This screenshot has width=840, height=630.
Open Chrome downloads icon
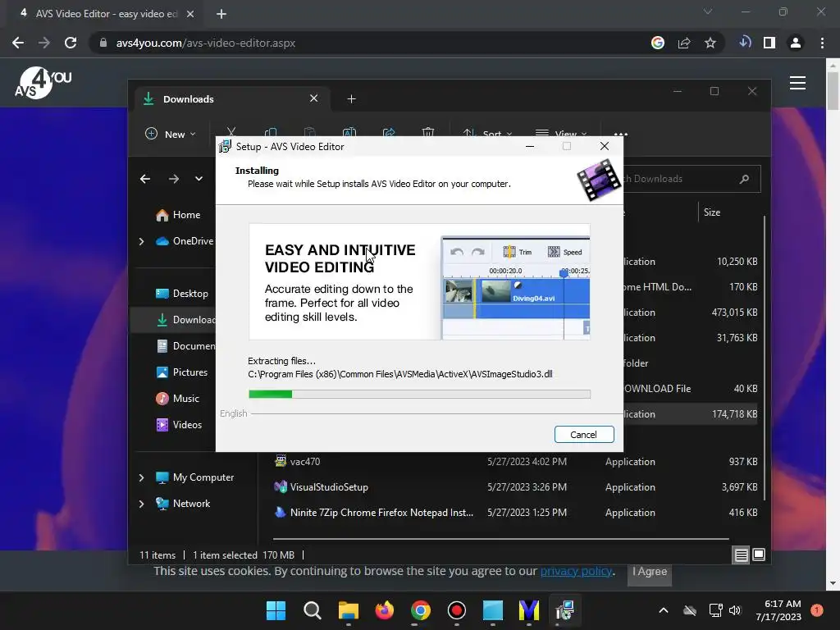744,43
